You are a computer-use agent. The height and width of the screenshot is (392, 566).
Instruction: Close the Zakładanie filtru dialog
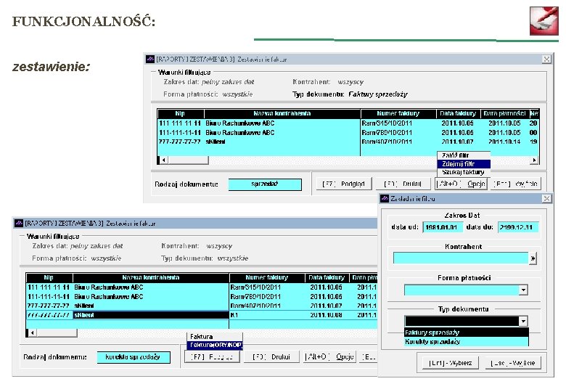(546, 198)
